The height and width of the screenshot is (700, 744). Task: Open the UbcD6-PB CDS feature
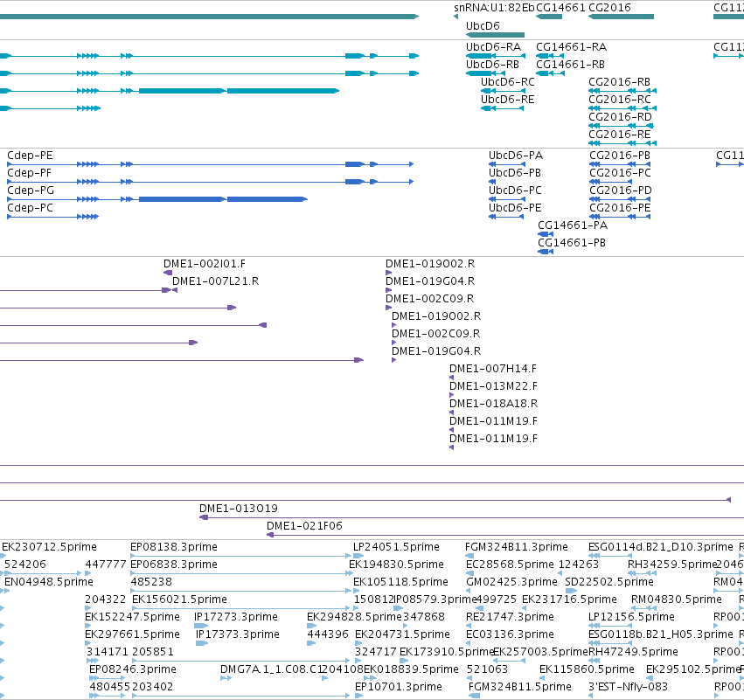tap(515, 173)
